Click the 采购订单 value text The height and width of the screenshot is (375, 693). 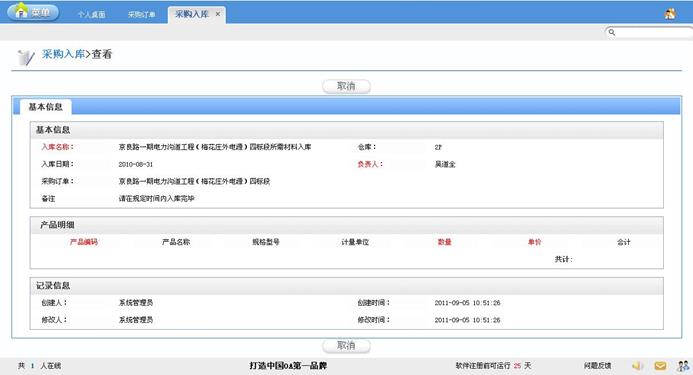click(194, 181)
